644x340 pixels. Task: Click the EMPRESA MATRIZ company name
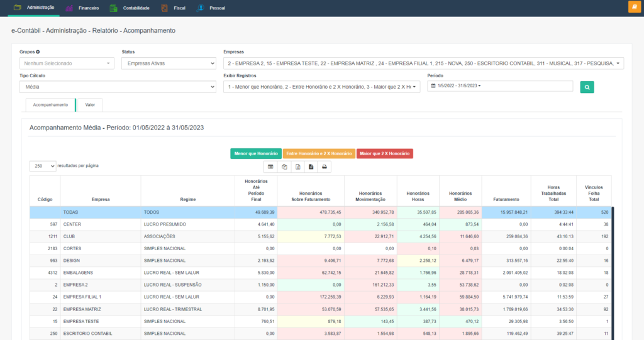tap(82, 309)
